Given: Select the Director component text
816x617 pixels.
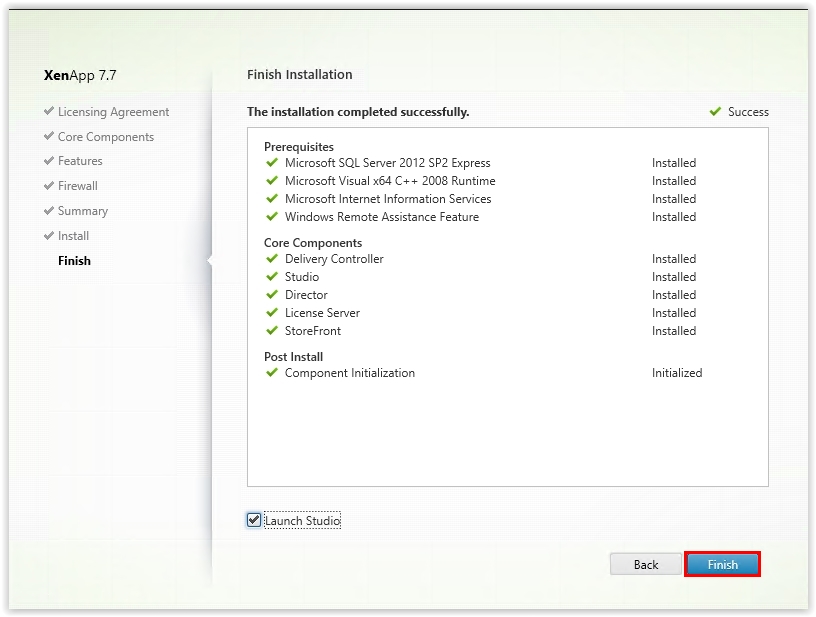Looking at the screenshot, I should [x=307, y=295].
